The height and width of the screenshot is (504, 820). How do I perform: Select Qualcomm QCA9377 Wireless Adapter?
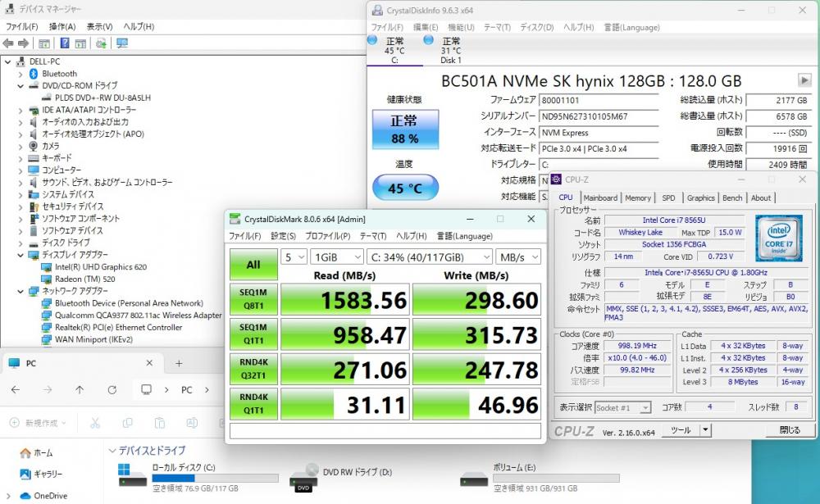[138, 316]
